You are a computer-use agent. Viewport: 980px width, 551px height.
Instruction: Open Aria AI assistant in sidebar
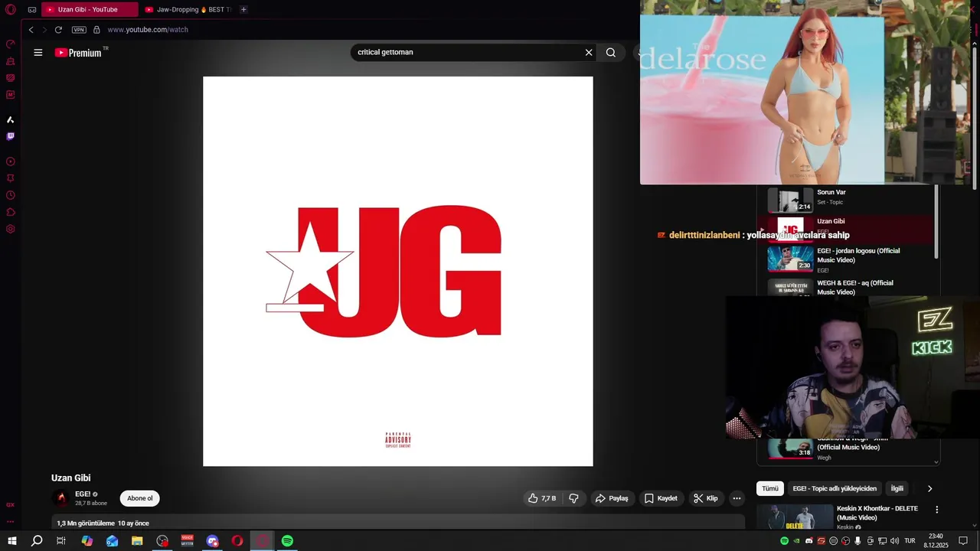[11, 120]
